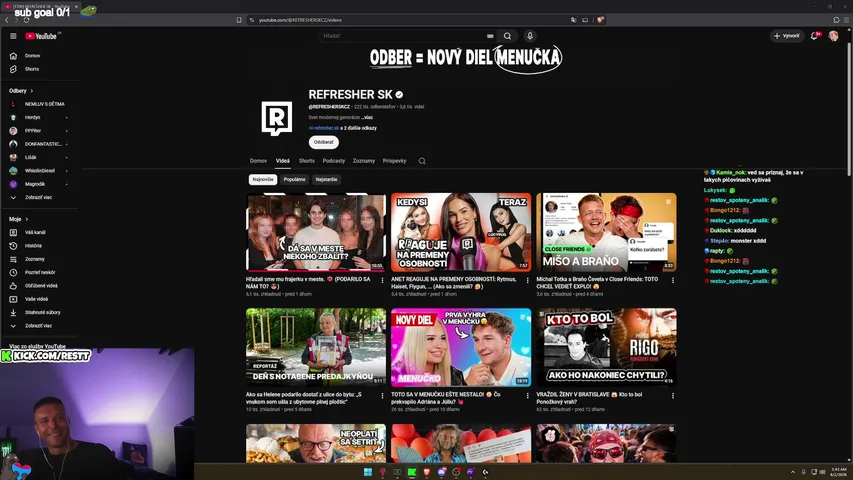Click the browser address bar URL
This screenshot has height=480, width=853.
(300, 20)
